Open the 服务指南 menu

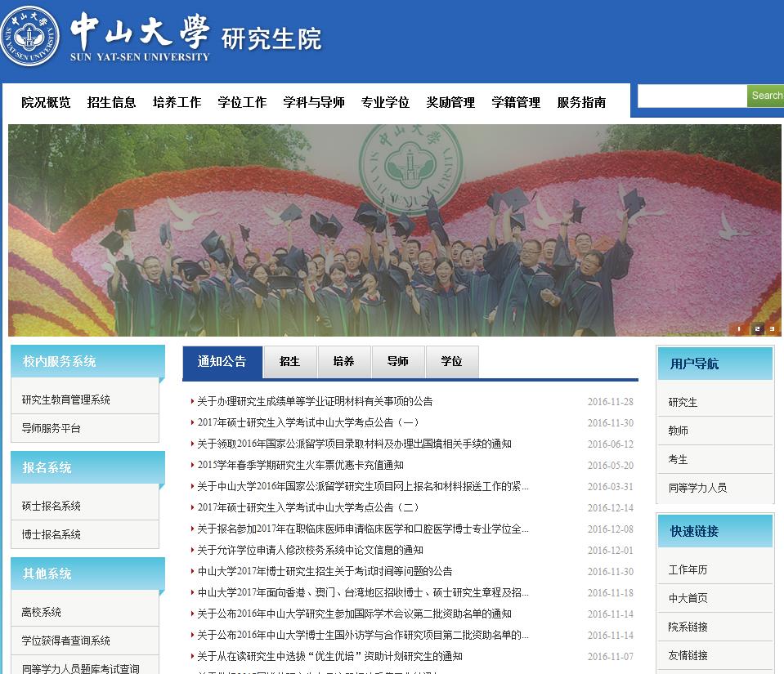581,102
